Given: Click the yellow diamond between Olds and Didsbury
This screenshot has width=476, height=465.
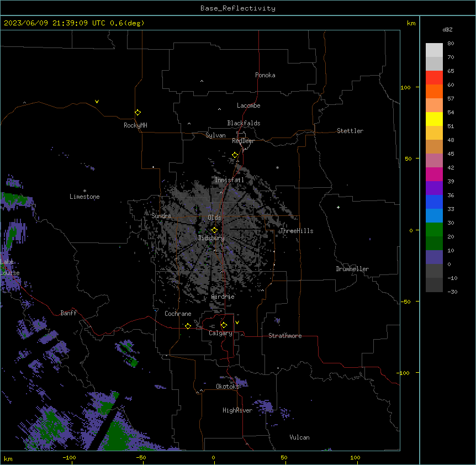Looking at the screenshot, I should [214, 230].
